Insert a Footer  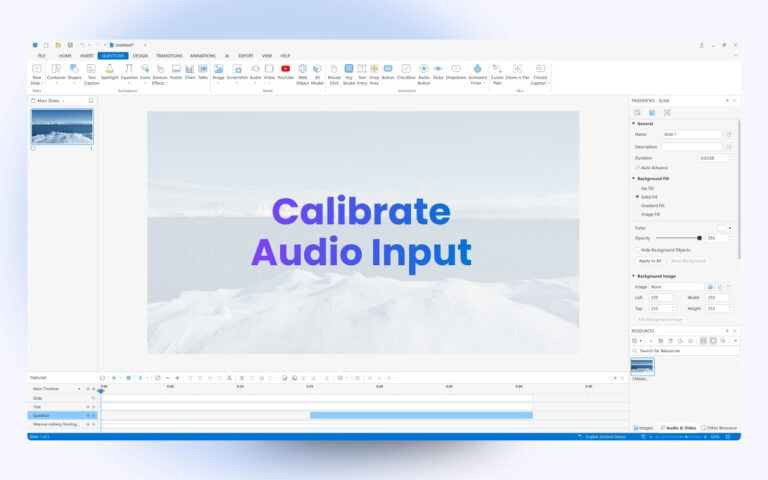pos(176,72)
